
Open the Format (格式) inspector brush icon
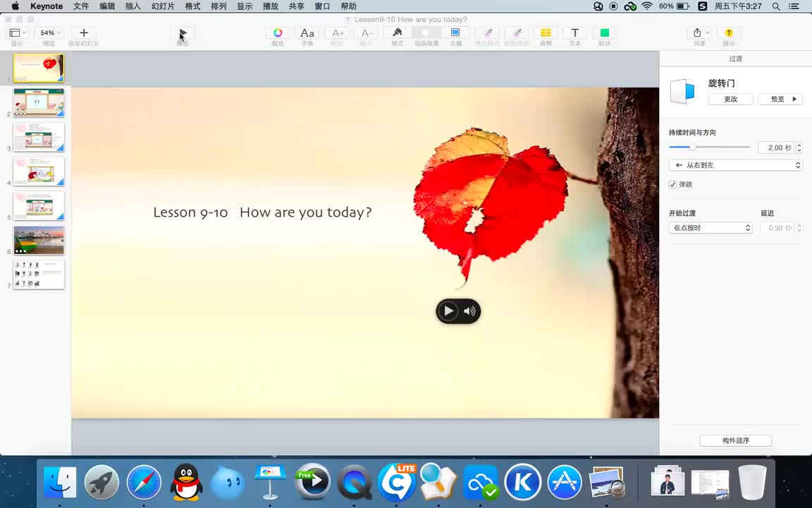pyautogui.click(x=398, y=33)
